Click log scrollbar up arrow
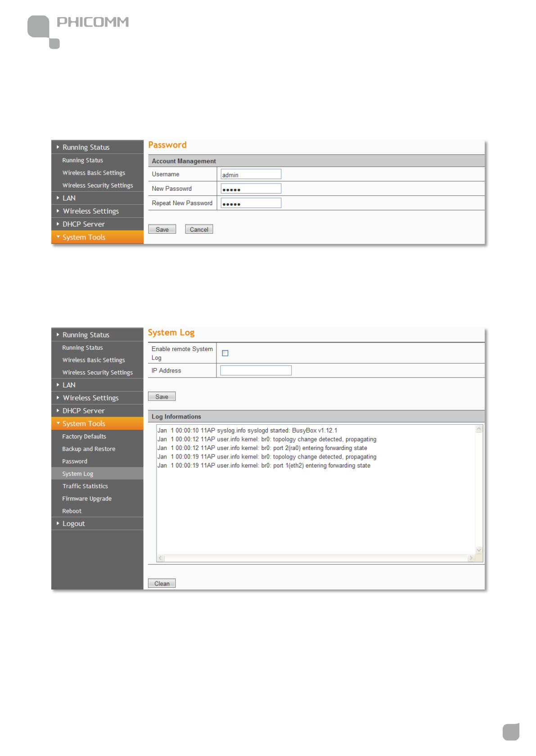This screenshot has height=756, width=536. coord(479,429)
